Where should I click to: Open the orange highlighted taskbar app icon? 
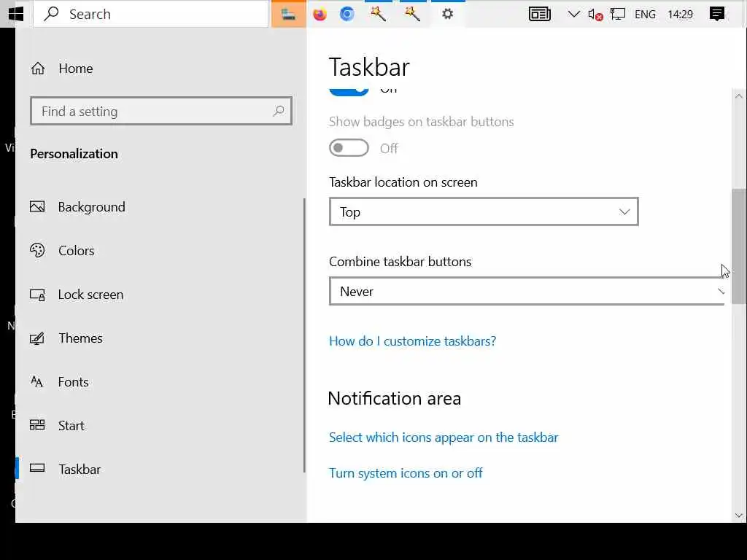click(x=288, y=15)
